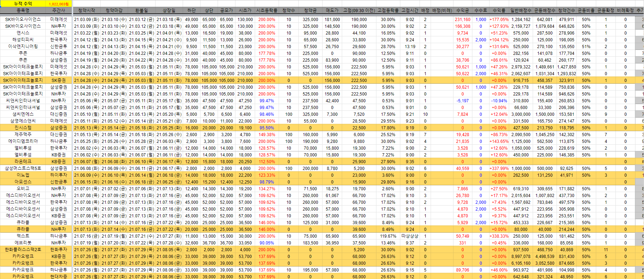Select the 이삭엔지니어링 name cell
Viewport: 644px width, 279px height.
coord(23,46)
